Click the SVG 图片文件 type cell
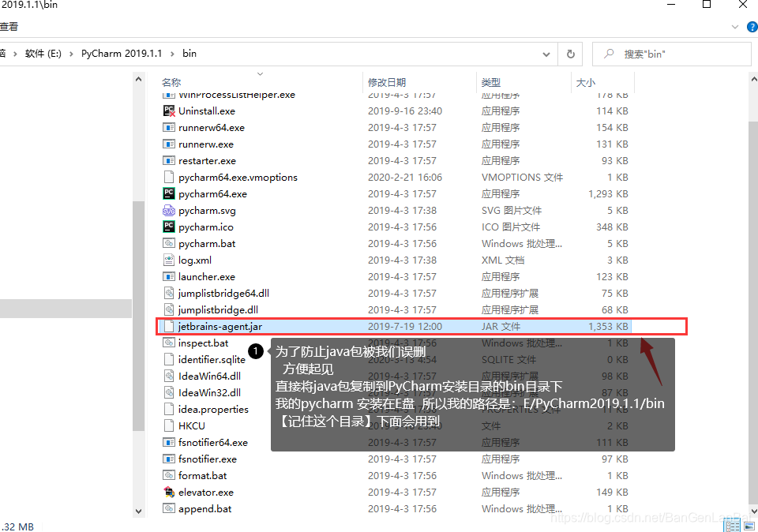758x532 pixels. click(x=512, y=211)
